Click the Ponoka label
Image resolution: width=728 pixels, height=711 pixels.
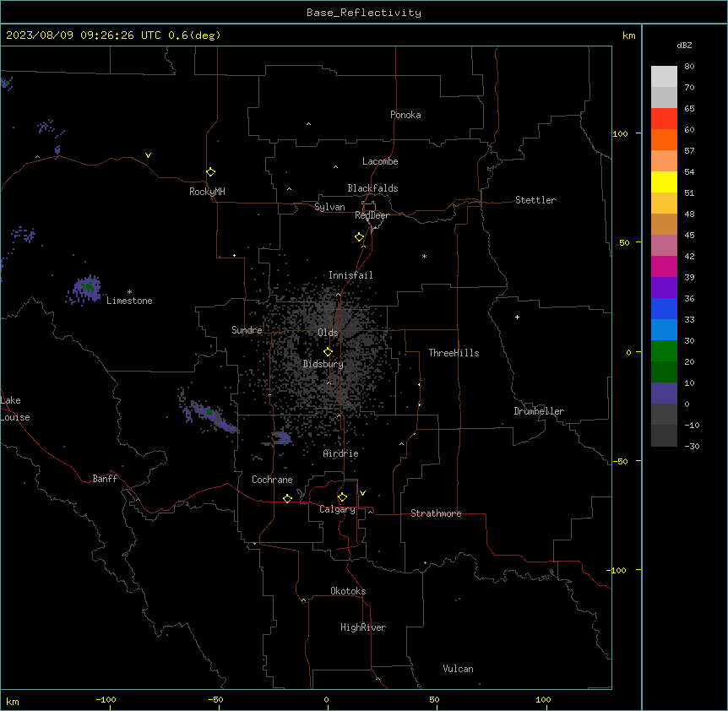[x=405, y=115]
